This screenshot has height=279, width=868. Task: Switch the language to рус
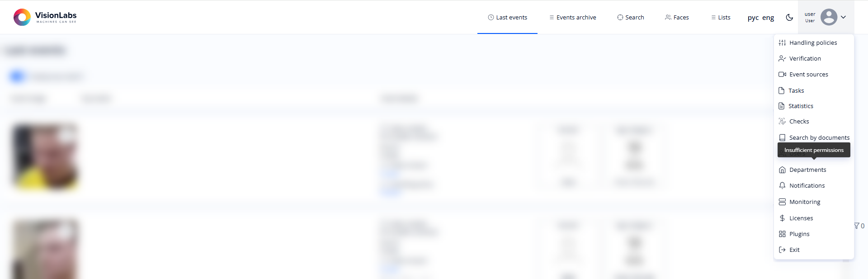tap(753, 18)
